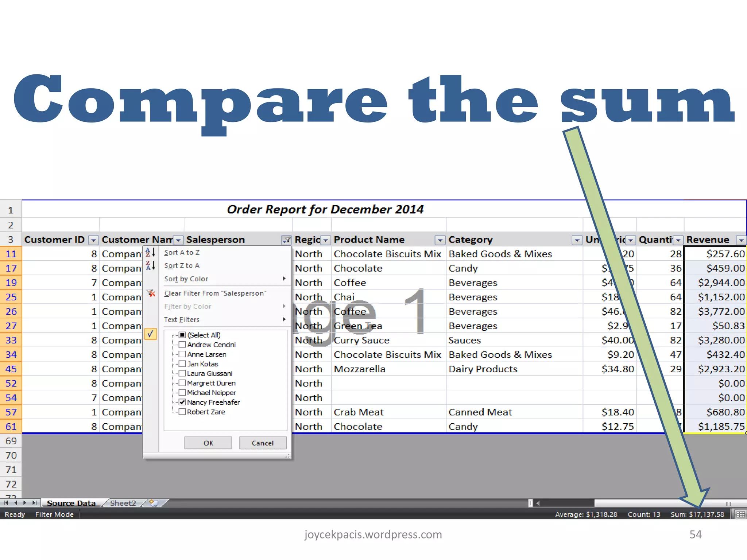Viewport: 747px width, 560px height.
Task: Open the Revenue filter dropdown
Action: [741, 240]
